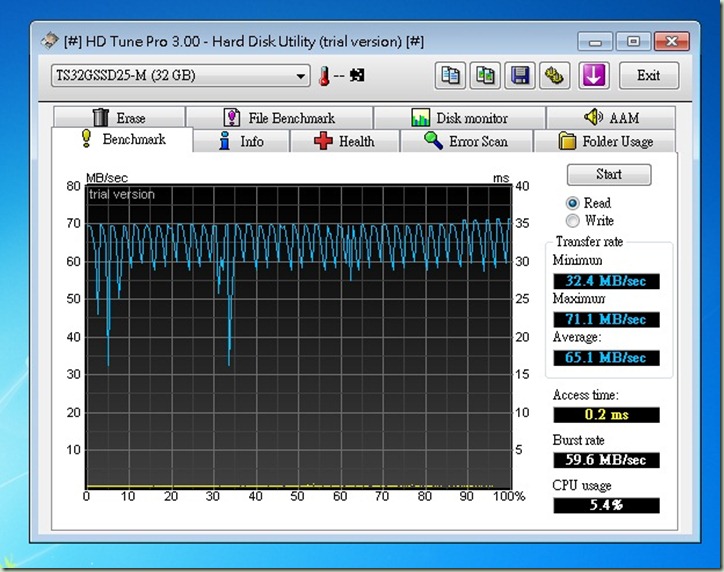Click the copy screenshot toolbar icon
Screen dimensions: 724x572
click(485, 75)
